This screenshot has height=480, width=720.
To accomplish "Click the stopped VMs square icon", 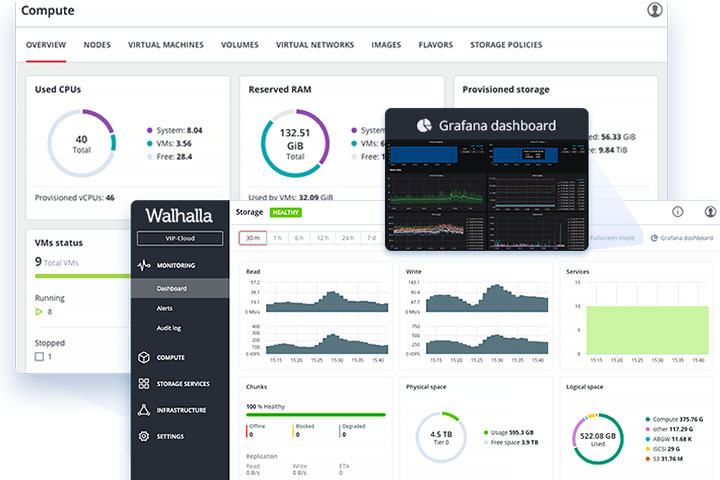I will pos(39,356).
